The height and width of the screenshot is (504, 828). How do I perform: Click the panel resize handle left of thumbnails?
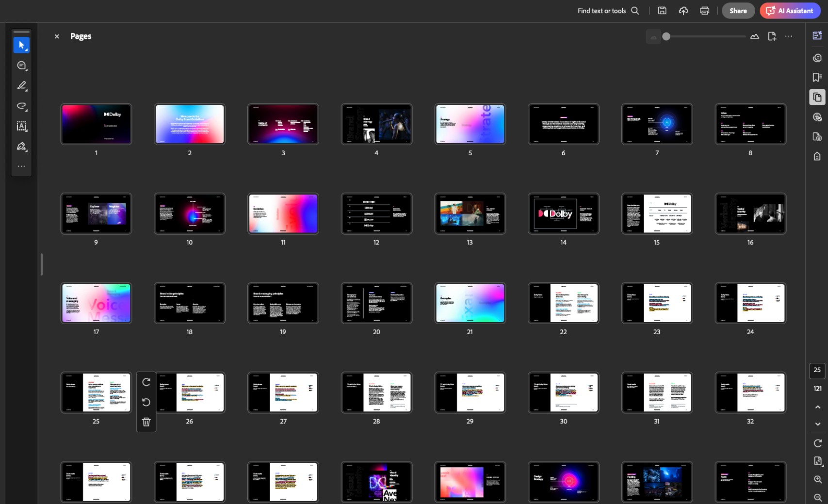tap(42, 264)
